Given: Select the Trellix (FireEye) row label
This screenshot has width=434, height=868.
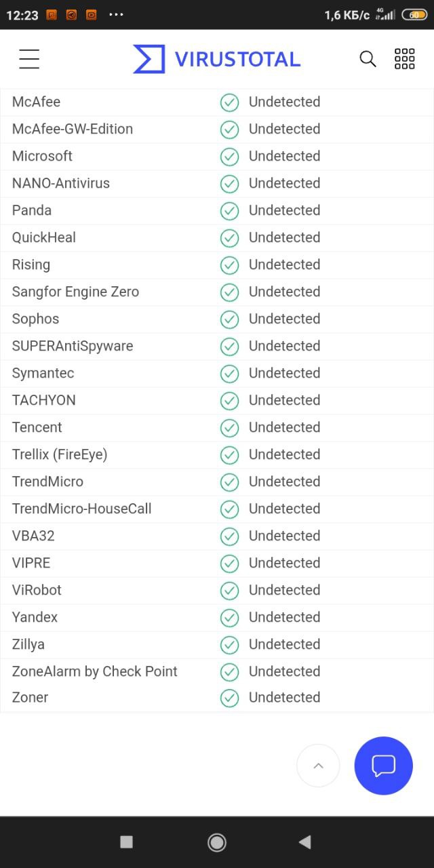Looking at the screenshot, I should pos(60,454).
